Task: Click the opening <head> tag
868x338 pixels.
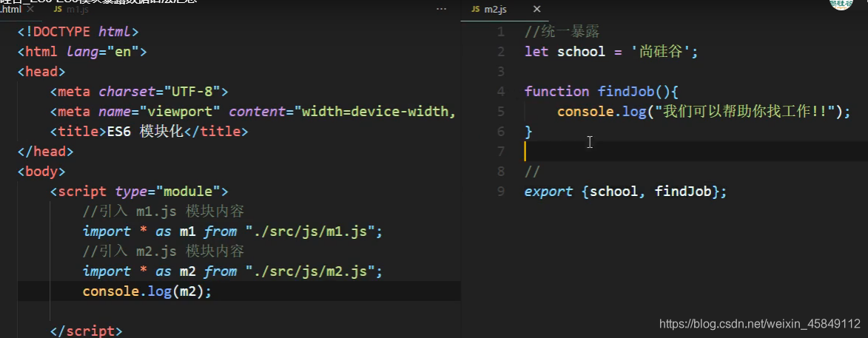Action: (41, 72)
